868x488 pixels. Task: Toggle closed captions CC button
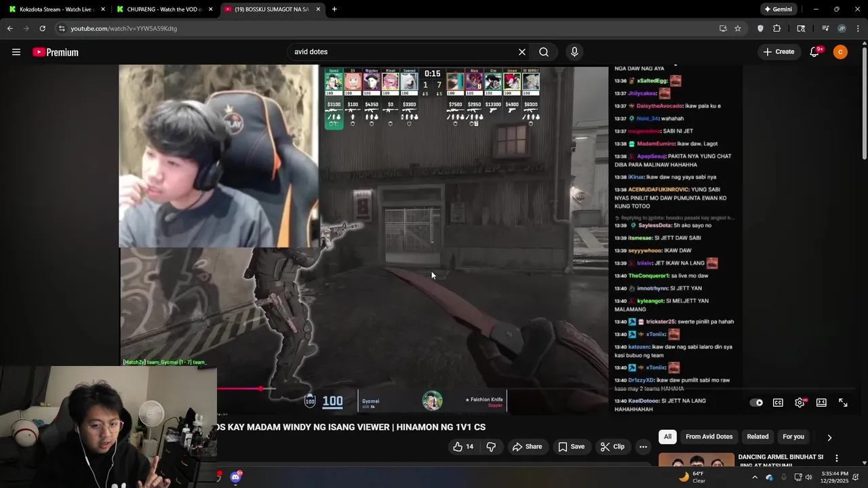[778, 403]
